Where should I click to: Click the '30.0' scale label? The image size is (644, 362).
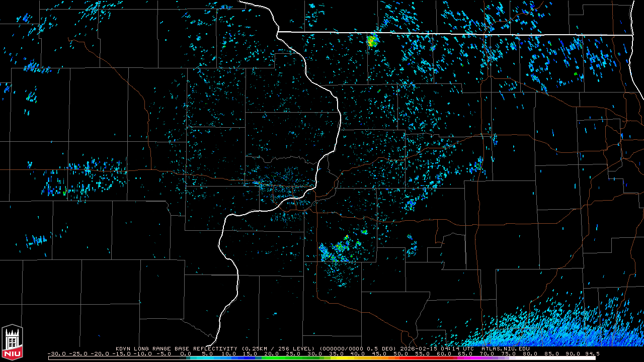315,353
